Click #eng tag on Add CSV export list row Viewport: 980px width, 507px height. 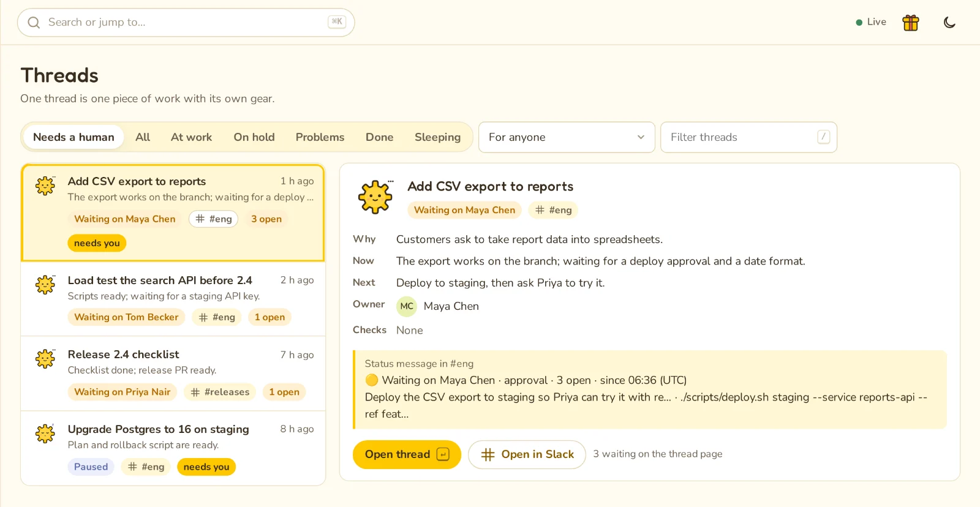tap(214, 219)
